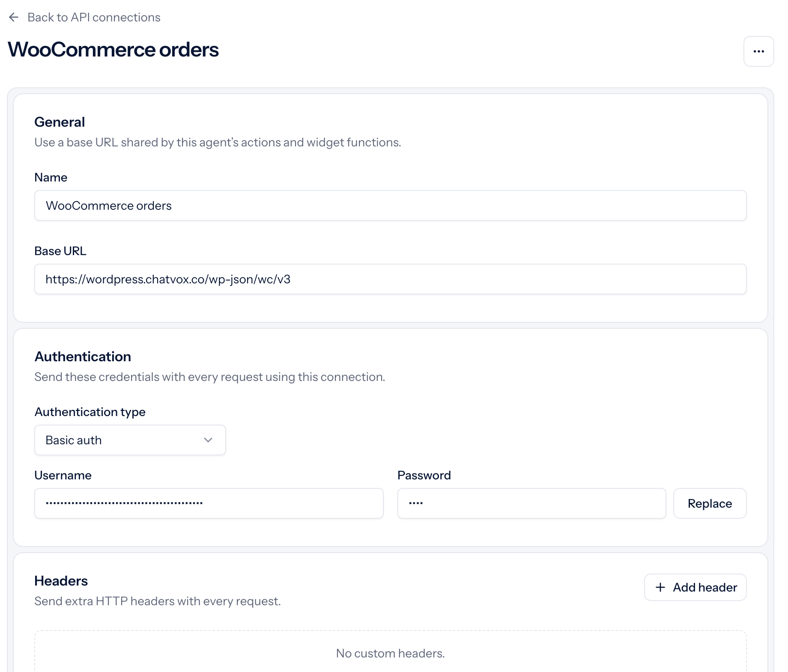788x672 pixels.
Task: Click the plus icon in Add header
Action: coord(660,587)
